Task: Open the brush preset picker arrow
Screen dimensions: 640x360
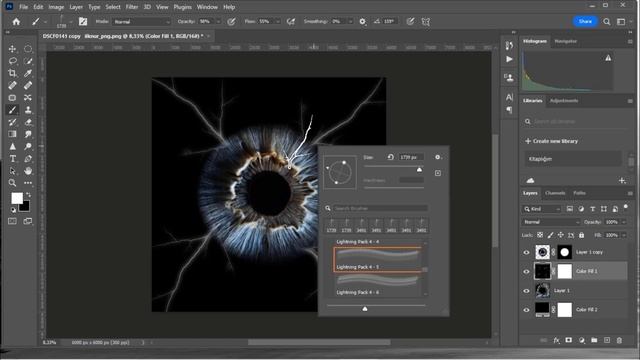Action: click(x=71, y=22)
